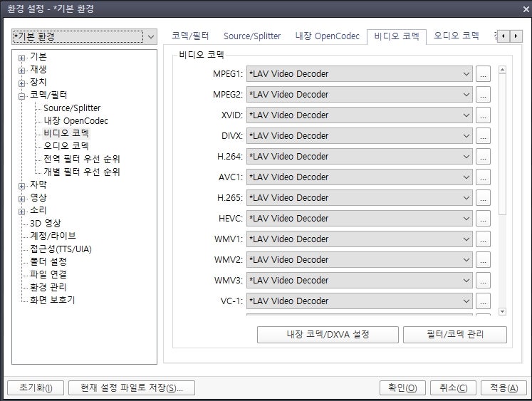Open the HEVC decoder dropdown

(x=360, y=219)
